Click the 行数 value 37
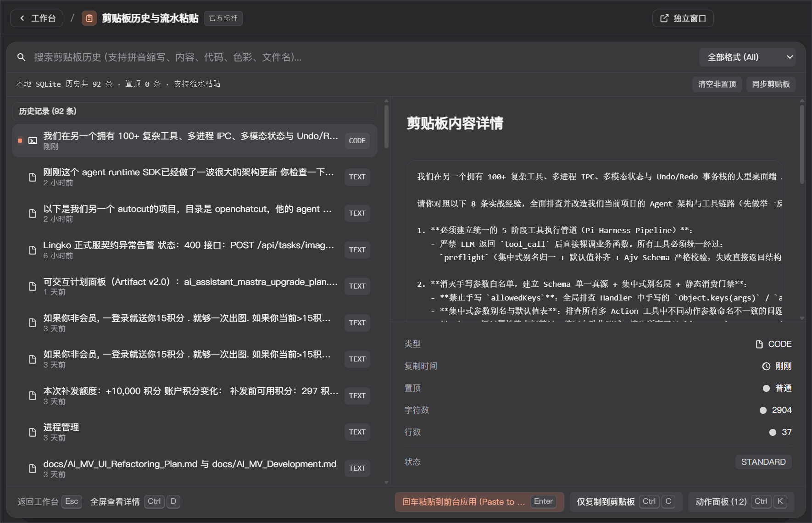 (786, 432)
